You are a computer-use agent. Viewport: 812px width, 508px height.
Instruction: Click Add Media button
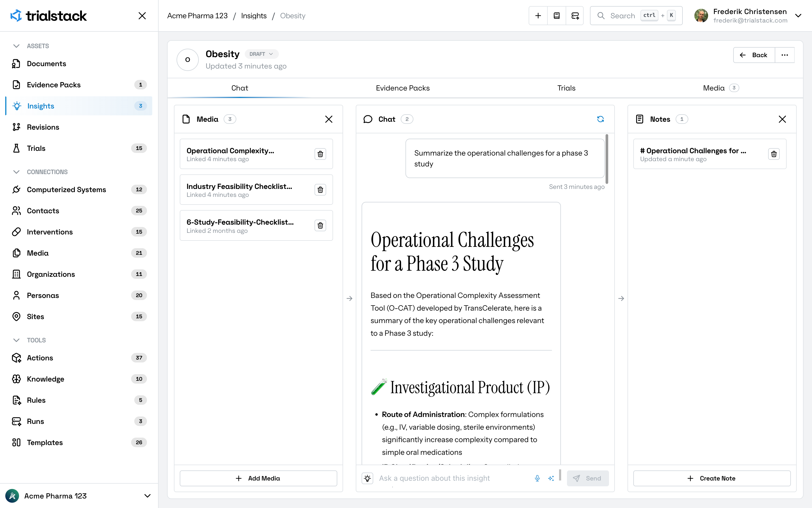click(258, 478)
